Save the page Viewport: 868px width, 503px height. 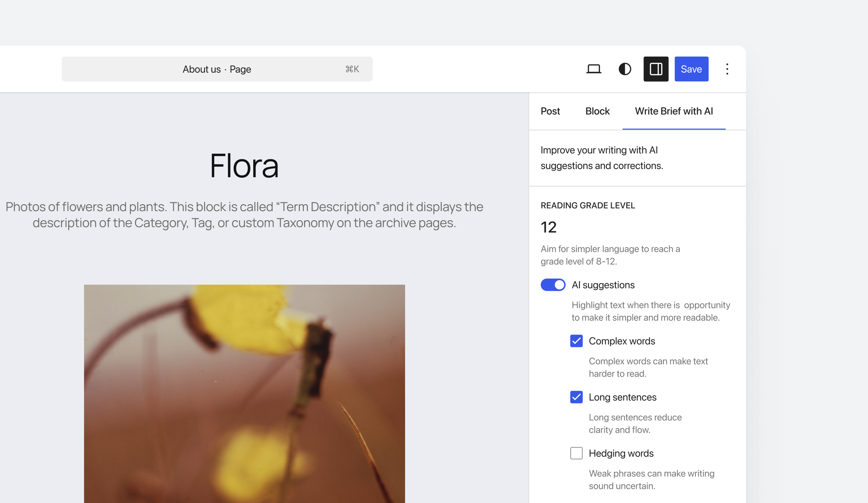[691, 69]
